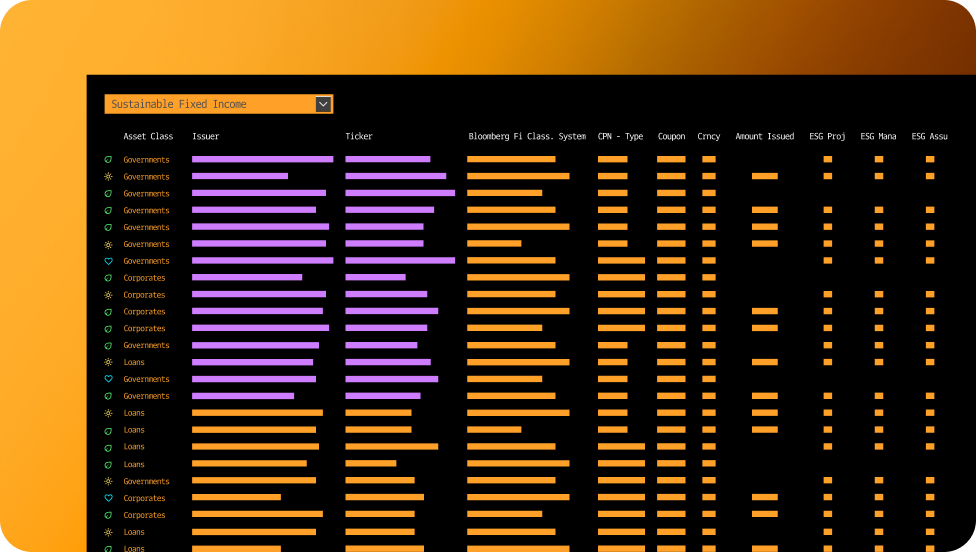Click the topmost heart icon in the table

click(x=108, y=261)
